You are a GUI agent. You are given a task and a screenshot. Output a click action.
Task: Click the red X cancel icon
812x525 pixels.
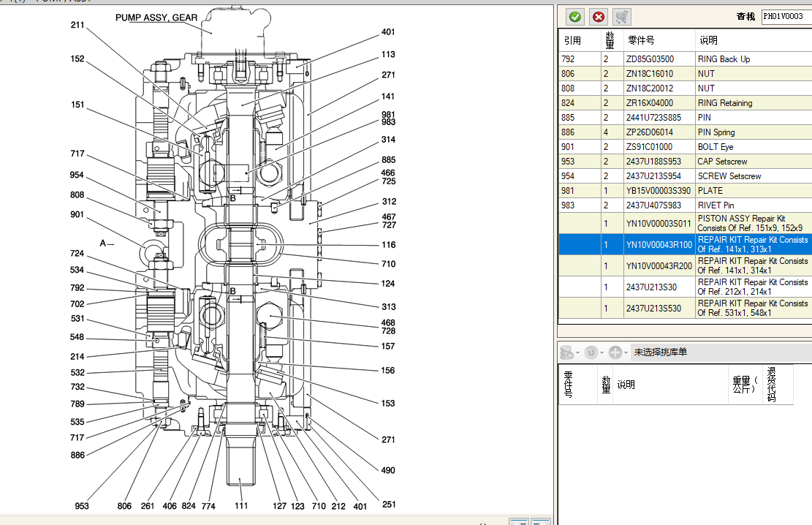tap(598, 17)
